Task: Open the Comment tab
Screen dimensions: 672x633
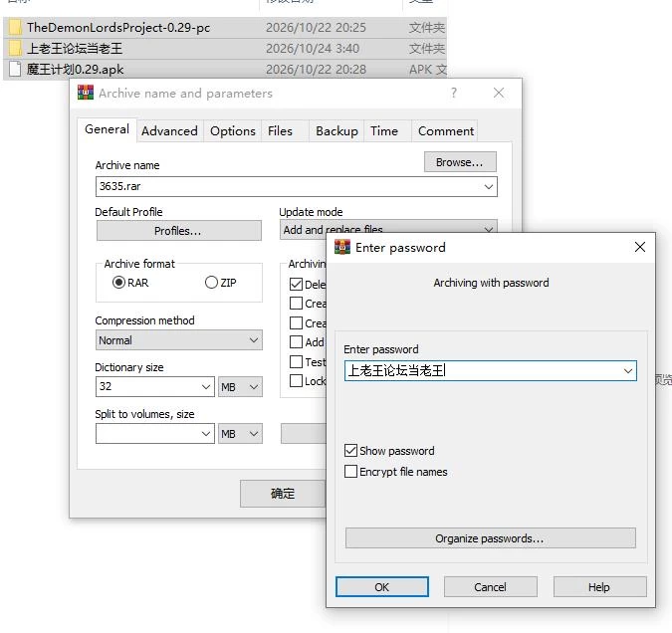Action: click(x=446, y=131)
